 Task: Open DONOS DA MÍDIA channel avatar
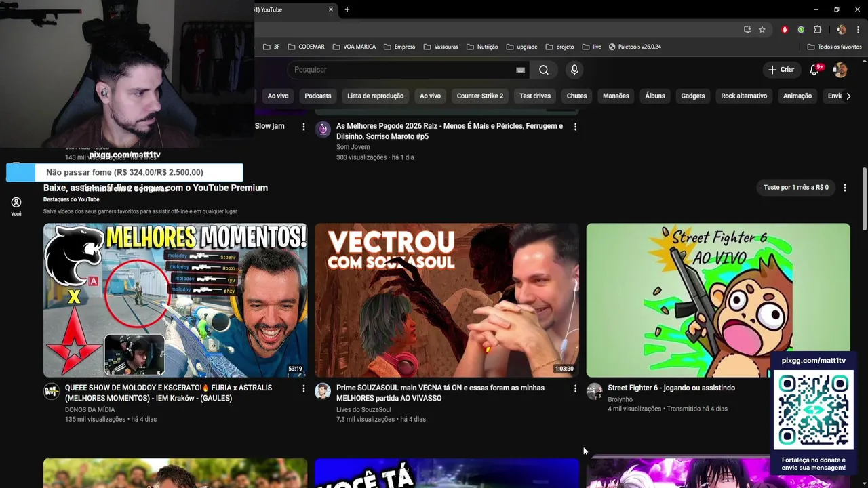tap(52, 391)
